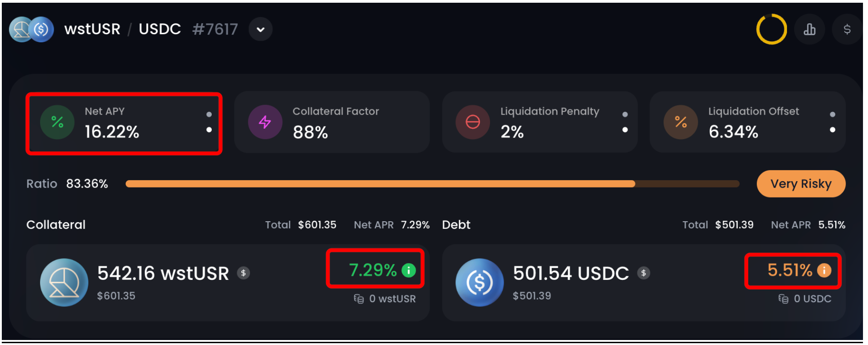Click the green info icon beside 7.29%
Screen dimensions: 868x345
point(409,270)
